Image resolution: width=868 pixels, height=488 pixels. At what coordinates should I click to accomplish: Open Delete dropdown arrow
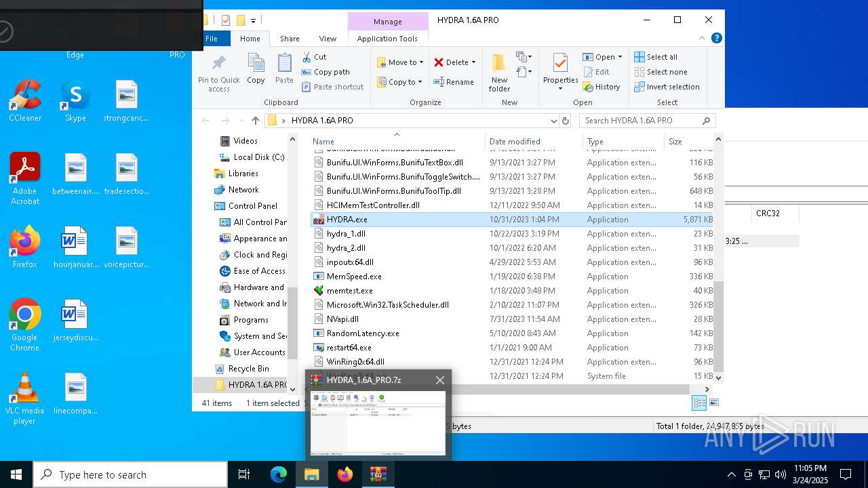473,62
